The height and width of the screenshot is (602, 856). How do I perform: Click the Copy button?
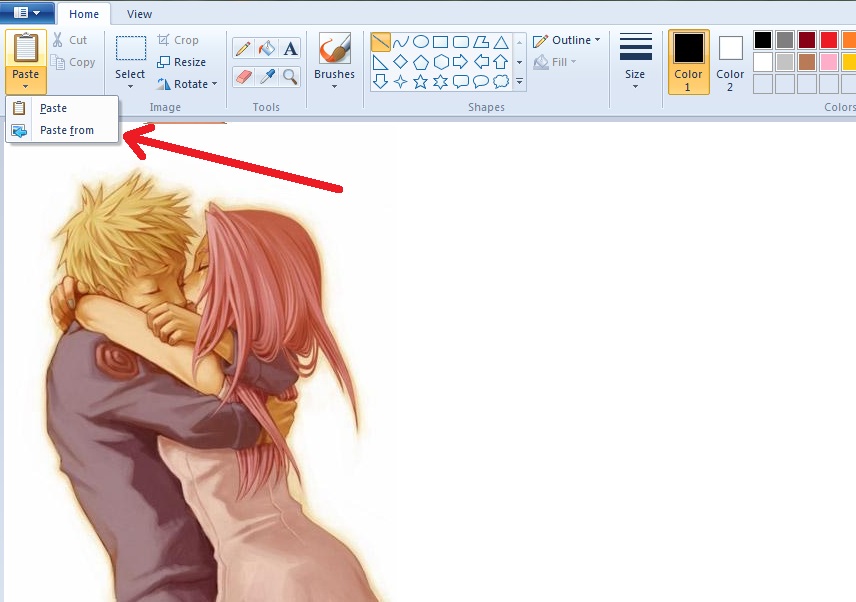pos(74,62)
